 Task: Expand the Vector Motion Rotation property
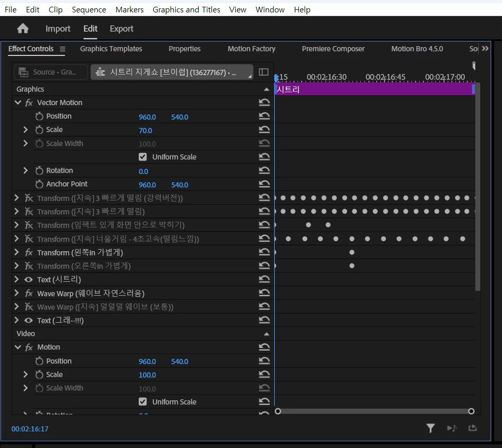(25, 170)
